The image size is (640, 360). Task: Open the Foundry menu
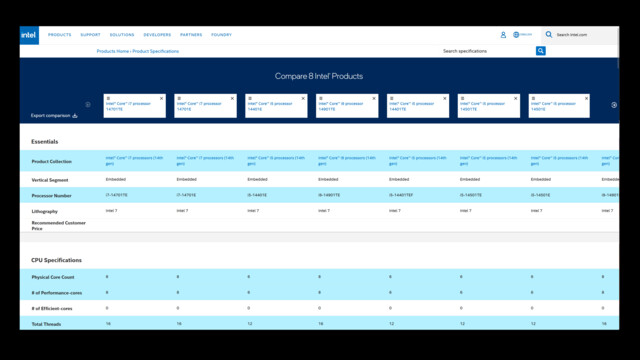(221, 35)
